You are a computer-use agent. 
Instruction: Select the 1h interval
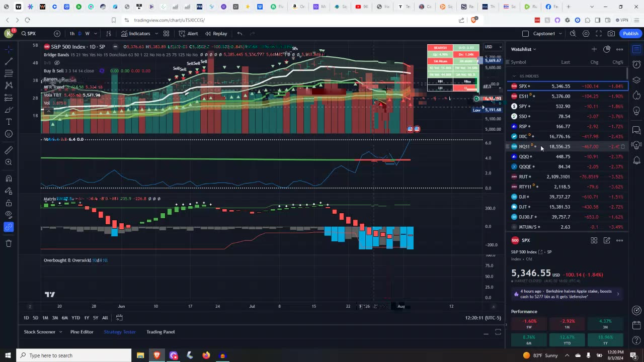coord(72,34)
